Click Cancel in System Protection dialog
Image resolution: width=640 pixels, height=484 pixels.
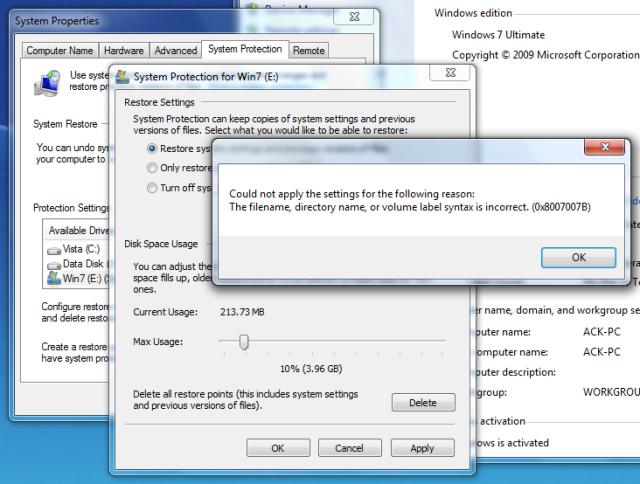[350, 448]
